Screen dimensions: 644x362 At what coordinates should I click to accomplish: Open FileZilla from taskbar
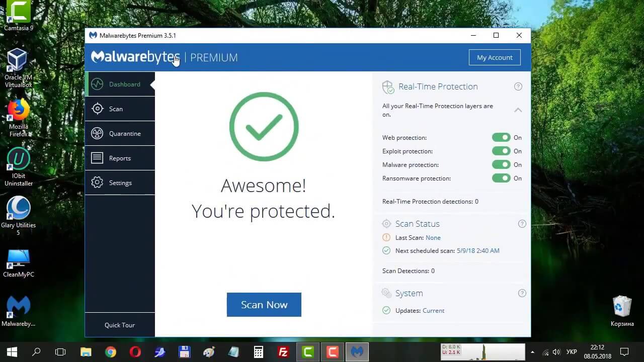tap(283, 351)
